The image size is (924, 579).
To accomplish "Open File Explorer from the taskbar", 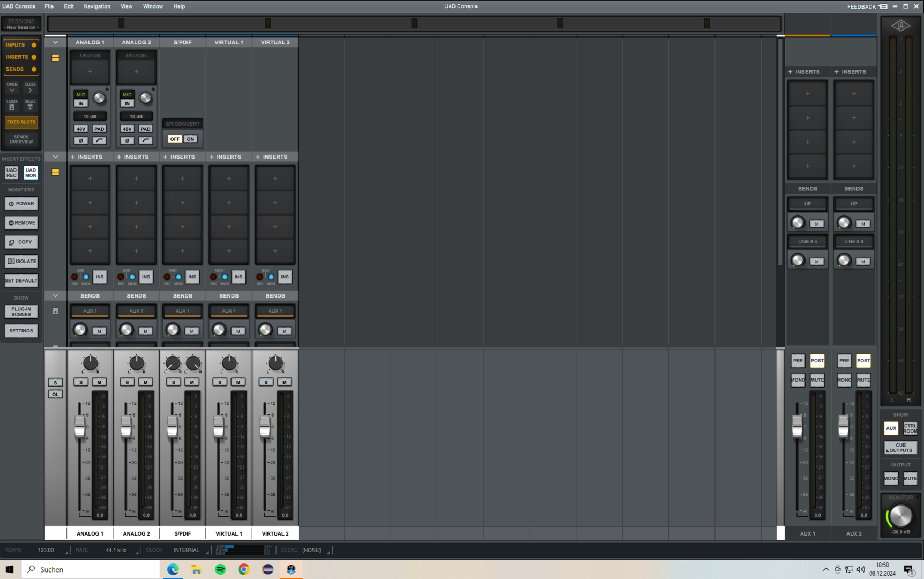I will pyautogui.click(x=197, y=569).
